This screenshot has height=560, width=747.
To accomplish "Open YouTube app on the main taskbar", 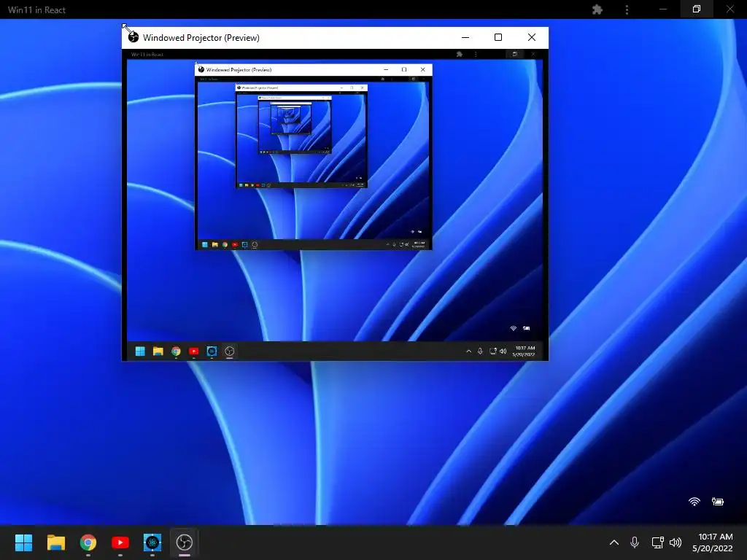I will [120, 542].
